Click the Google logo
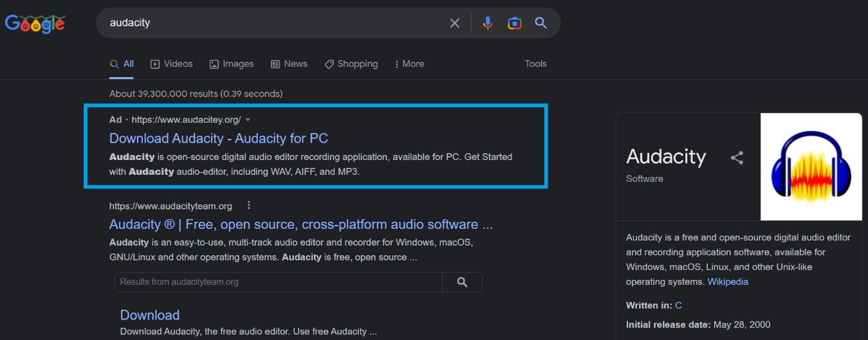This screenshot has height=340, width=868. [x=35, y=23]
